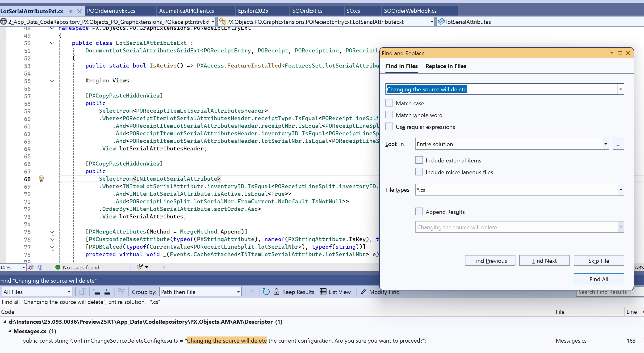Pin the LotSerialAttributeExt.cs tab

71,11
